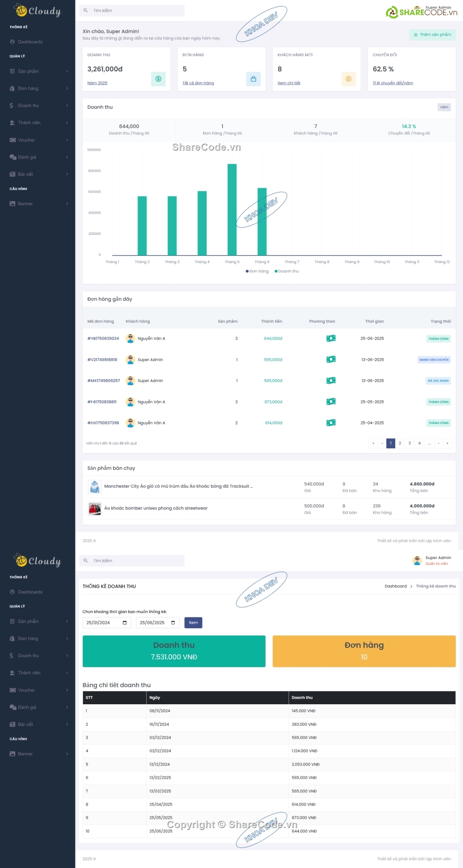Screen dimensions: 463x868
Task: Toggle the Doanh thu series in chart legend
Action: tap(287, 271)
